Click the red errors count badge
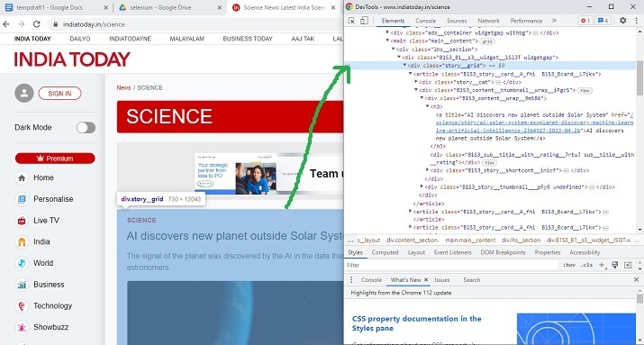This screenshot has width=644, height=345. click(x=585, y=21)
